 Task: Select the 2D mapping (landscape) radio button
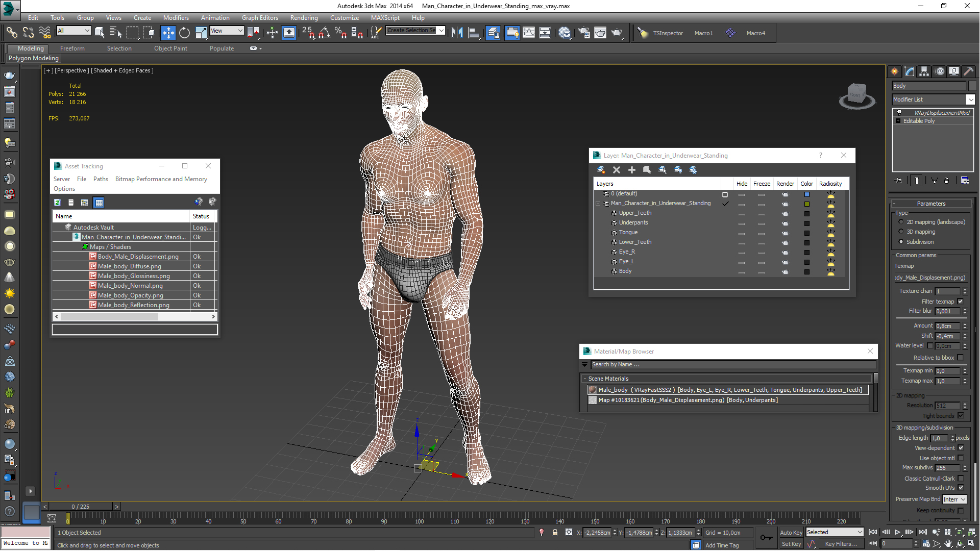tap(901, 222)
